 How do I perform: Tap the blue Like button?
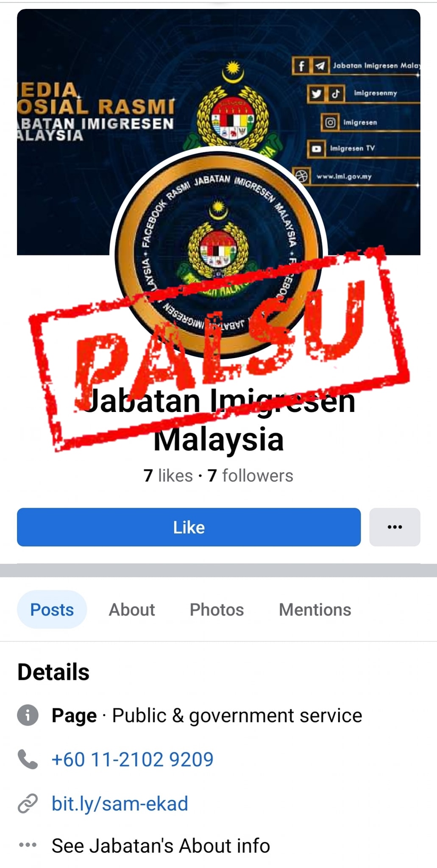pyautogui.click(x=189, y=527)
